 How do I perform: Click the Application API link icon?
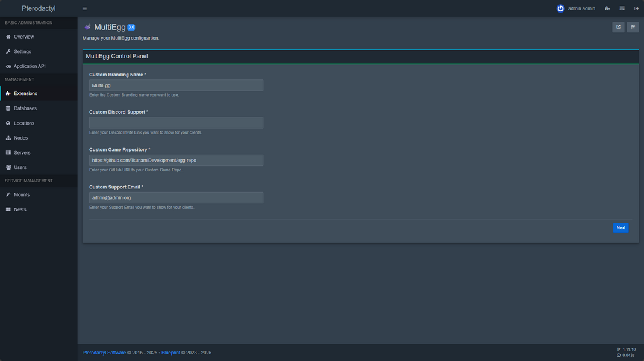pyautogui.click(x=8, y=66)
